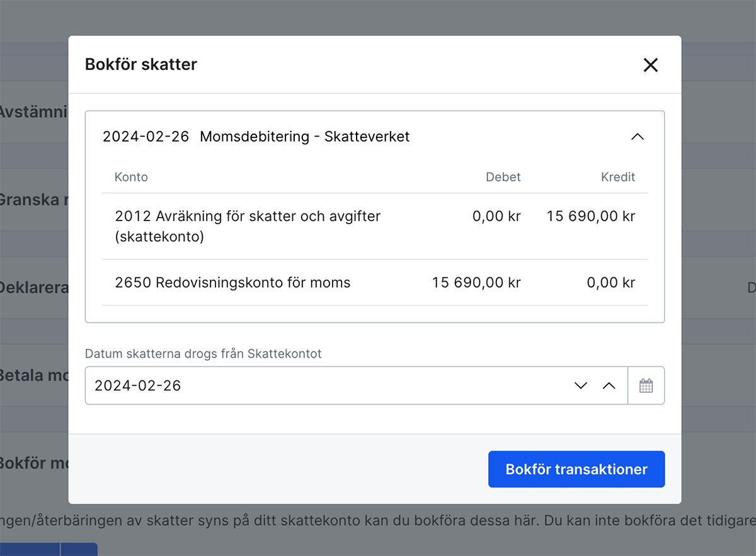756x556 pixels.
Task: Click the down chevron on the date dropdown
Action: 580,385
